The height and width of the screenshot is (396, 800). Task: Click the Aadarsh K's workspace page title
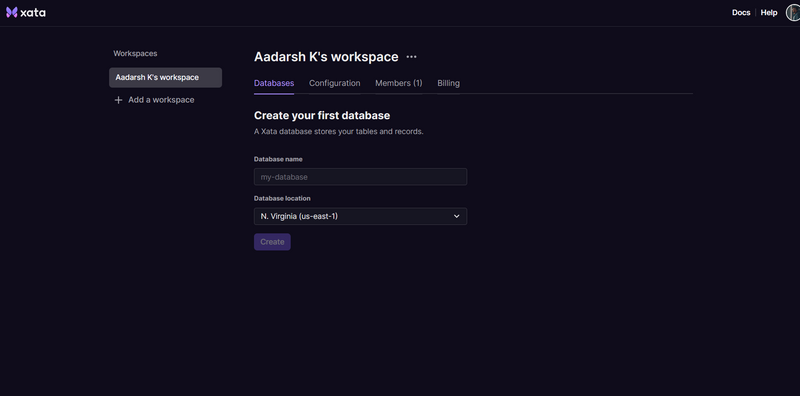(326, 57)
